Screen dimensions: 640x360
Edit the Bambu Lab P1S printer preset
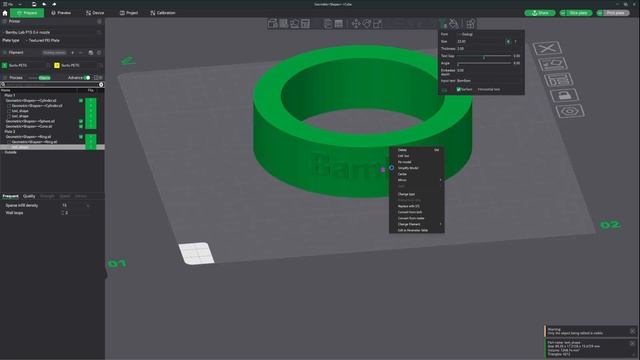99,32
